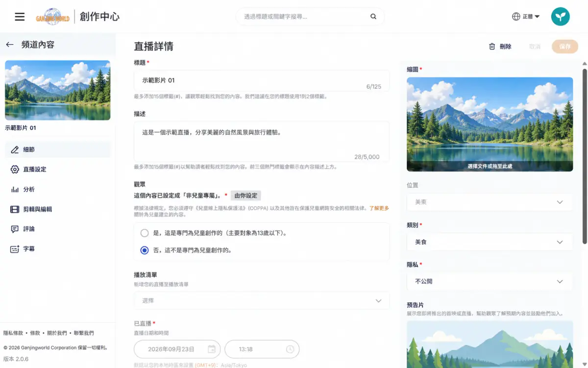Open the 分析 sidebar item
The width and height of the screenshot is (588, 368).
click(x=58, y=189)
